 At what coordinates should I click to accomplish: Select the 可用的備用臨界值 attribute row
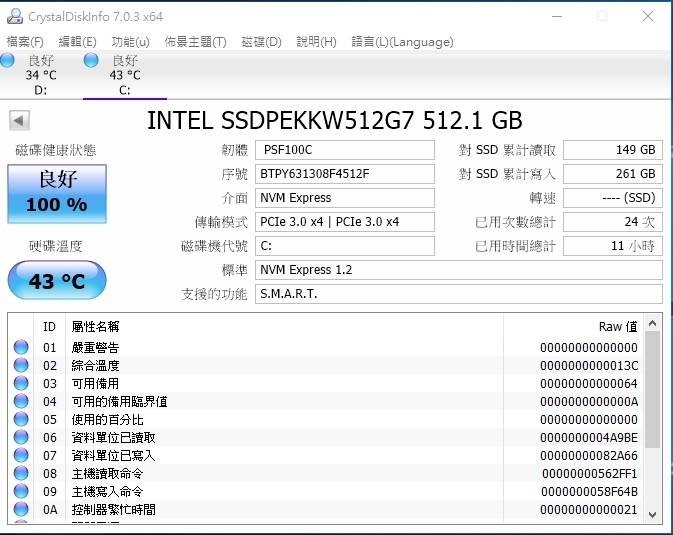coord(326,401)
